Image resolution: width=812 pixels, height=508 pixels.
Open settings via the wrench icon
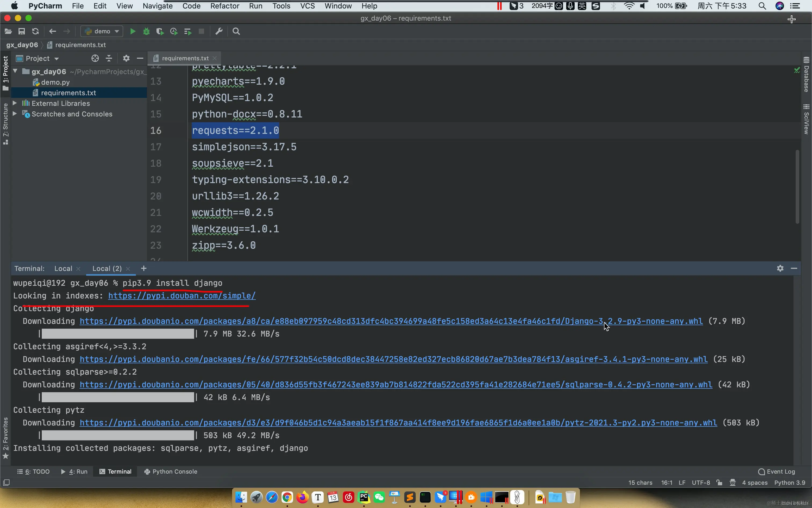[219, 31]
